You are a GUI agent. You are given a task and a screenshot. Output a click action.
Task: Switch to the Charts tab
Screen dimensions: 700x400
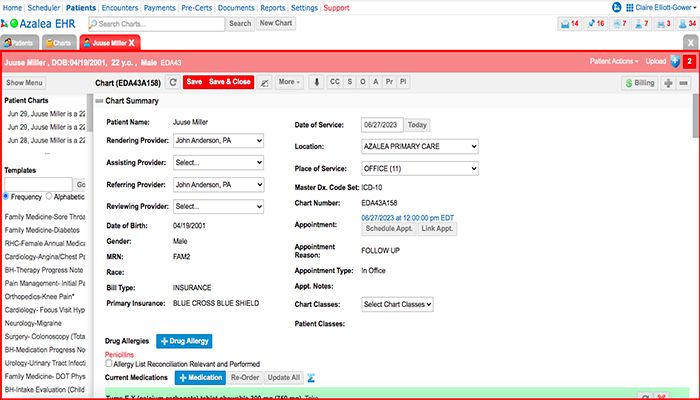(58, 43)
